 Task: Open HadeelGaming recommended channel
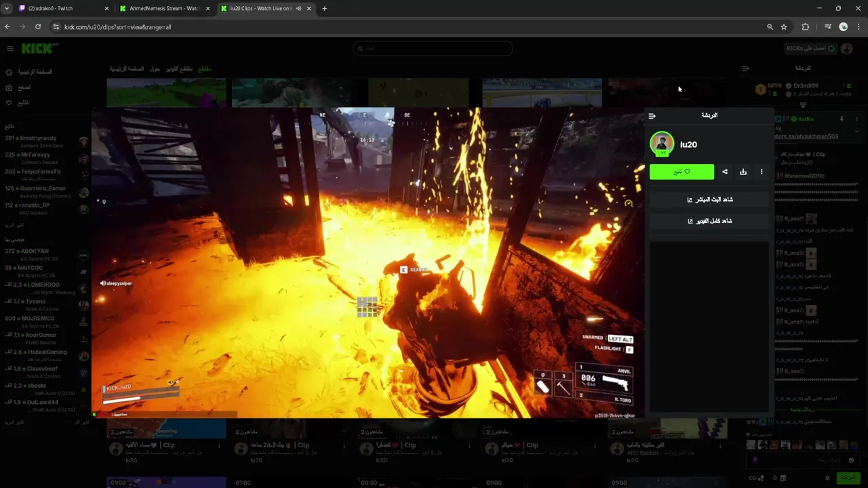(x=46, y=356)
